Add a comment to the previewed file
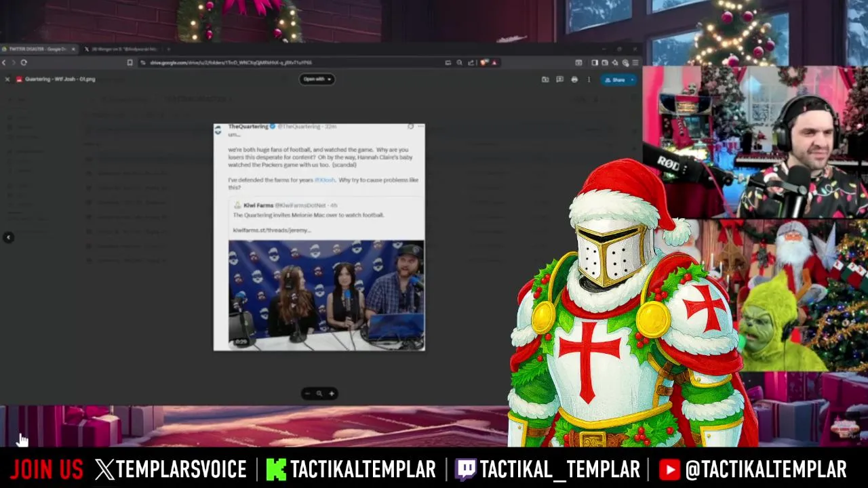868x488 pixels. point(559,79)
